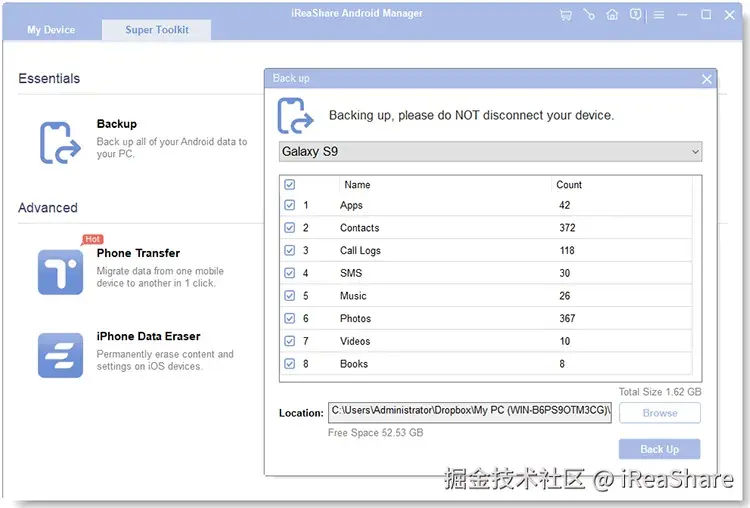Click the backup icon in the dialog
This screenshot has height=508, width=750.
pos(295,116)
